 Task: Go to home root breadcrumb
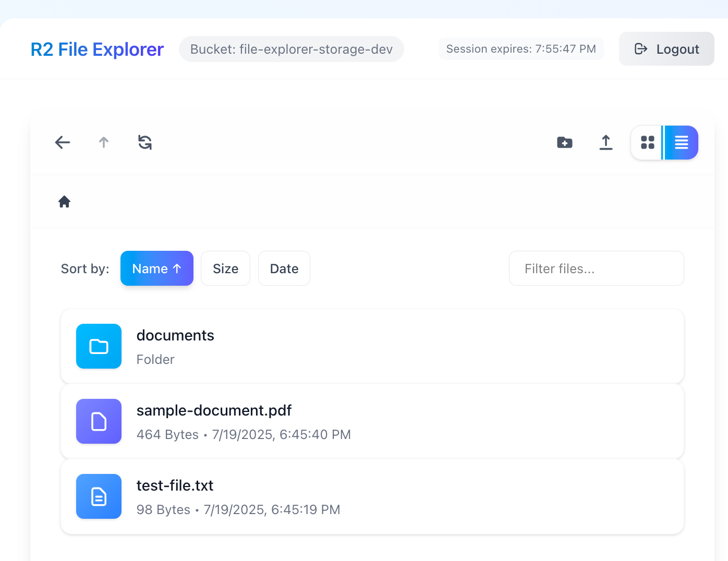point(64,202)
